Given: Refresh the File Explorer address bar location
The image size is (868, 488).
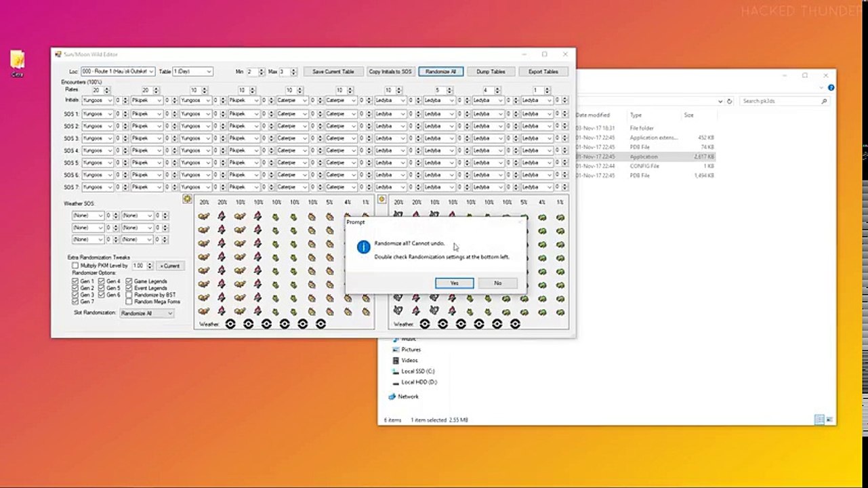Looking at the screenshot, I should click(730, 101).
